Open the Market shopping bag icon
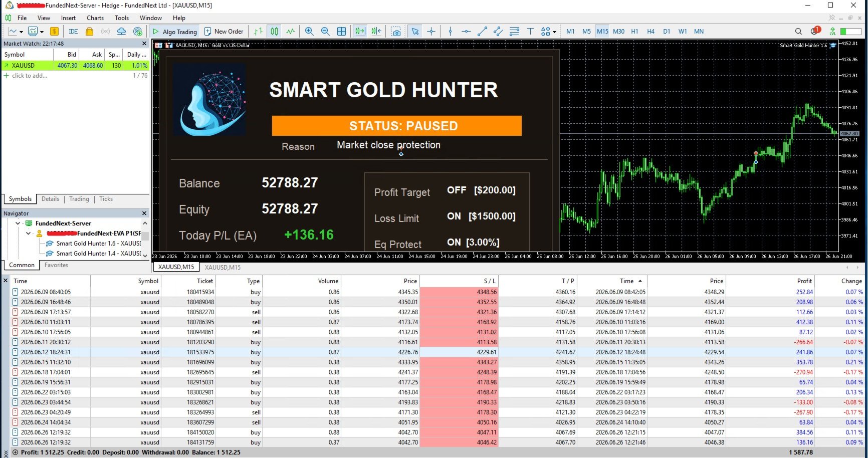Image resolution: width=868 pixels, height=458 pixels. coord(89,31)
